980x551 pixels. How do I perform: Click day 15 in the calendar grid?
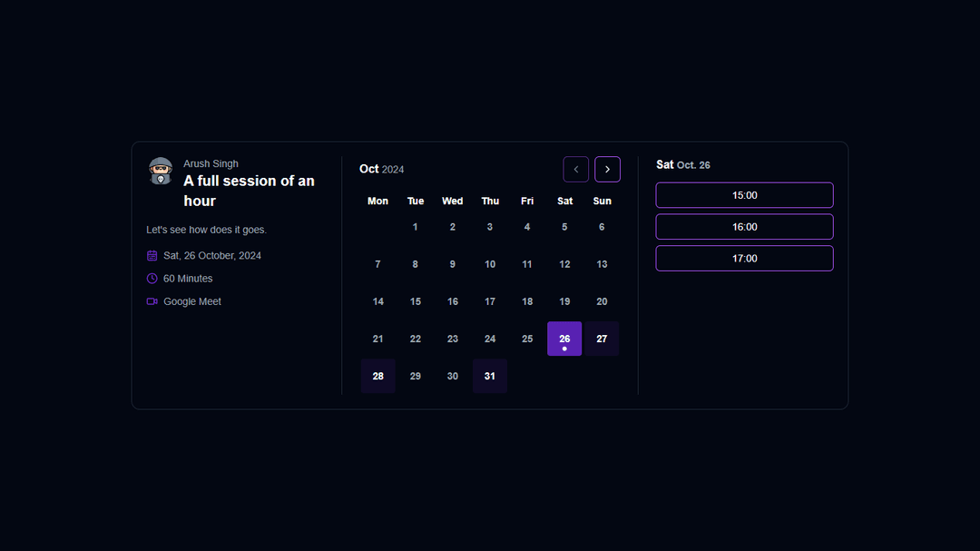pos(416,301)
